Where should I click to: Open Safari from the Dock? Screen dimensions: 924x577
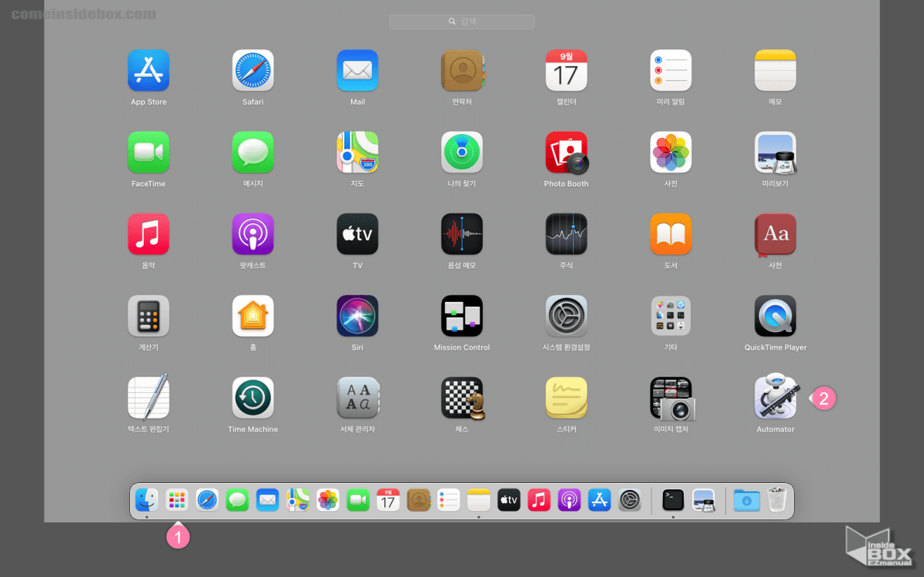coord(207,500)
